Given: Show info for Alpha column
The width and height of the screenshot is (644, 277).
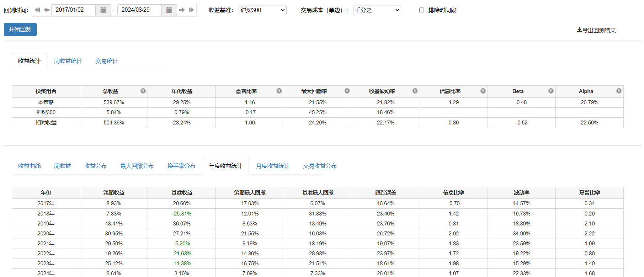Looking at the screenshot, I should [x=619, y=91].
